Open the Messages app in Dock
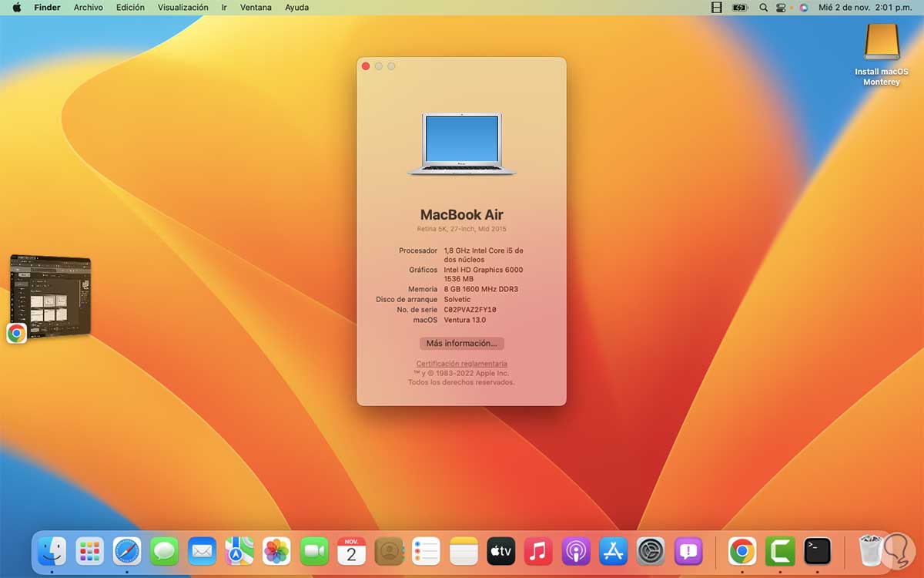 tap(164, 552)
